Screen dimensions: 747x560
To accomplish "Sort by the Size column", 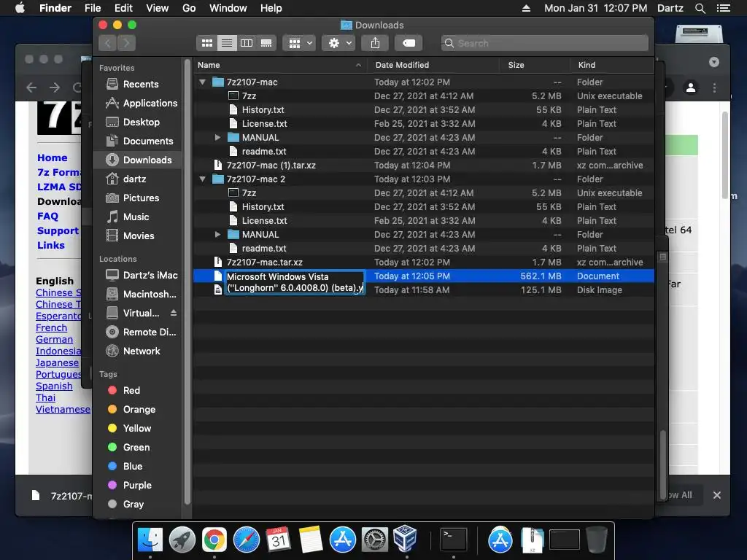I will tap(535, 65).
